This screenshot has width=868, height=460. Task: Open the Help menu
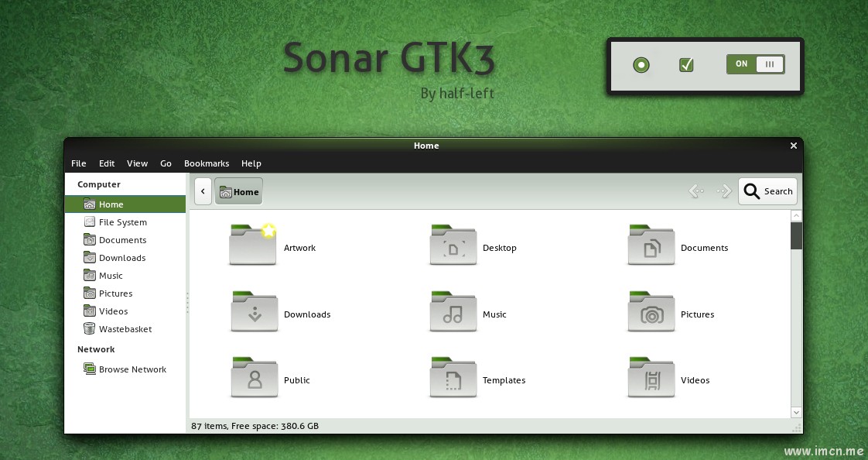[x=251, y=163]
